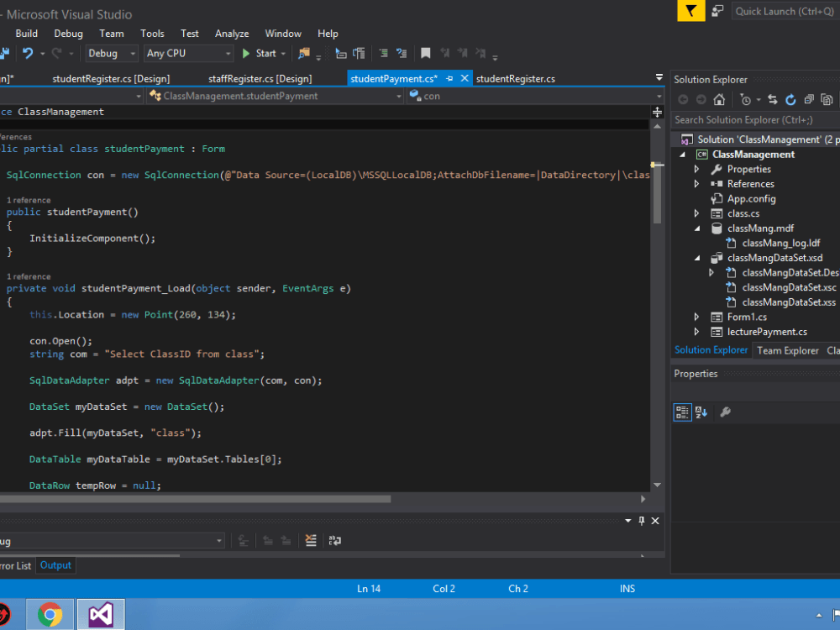Open the yellow notifications flag
Viewport: 840px width, 630px height.
(690, 11)
